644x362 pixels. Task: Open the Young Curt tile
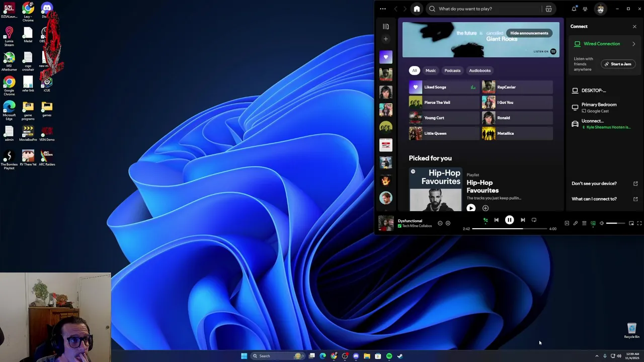[x=444, y=118]
